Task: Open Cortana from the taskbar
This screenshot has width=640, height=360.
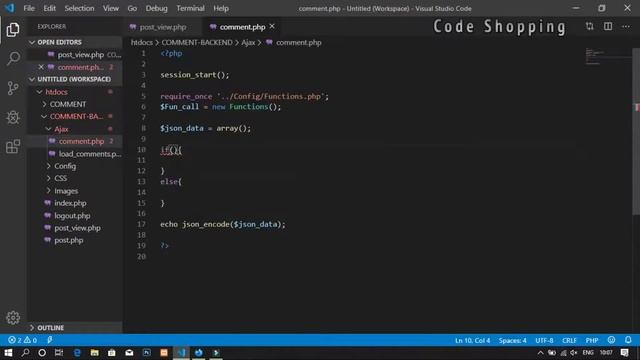Action: click(42, 353)
